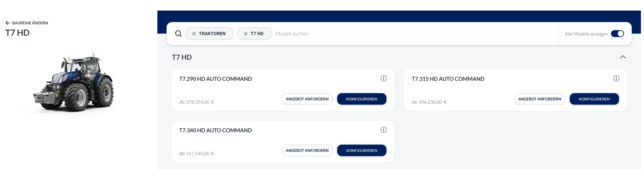Request an offer for the T7.315 HD
The image size is (644, 169).
pos(539,99)
